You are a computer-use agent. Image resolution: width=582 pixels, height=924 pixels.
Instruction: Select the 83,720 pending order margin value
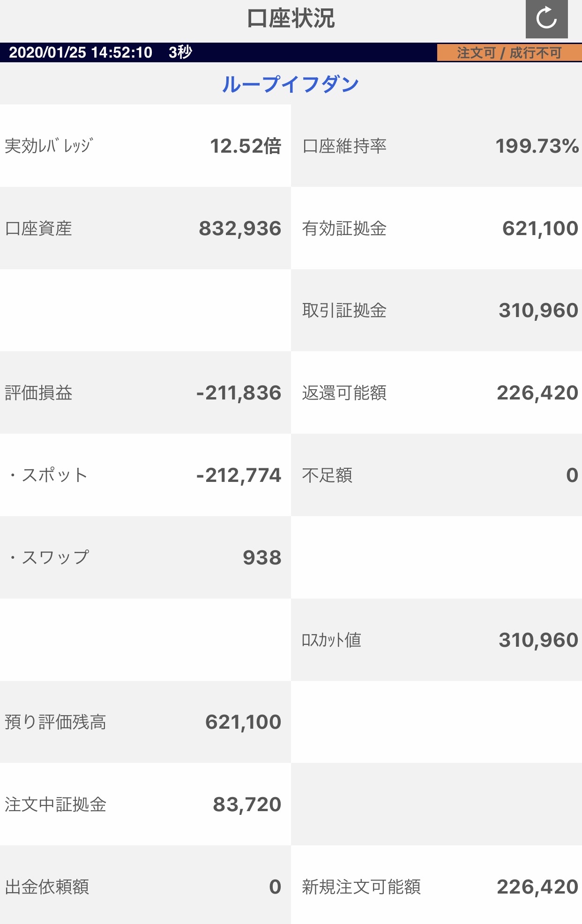(247, 805)
